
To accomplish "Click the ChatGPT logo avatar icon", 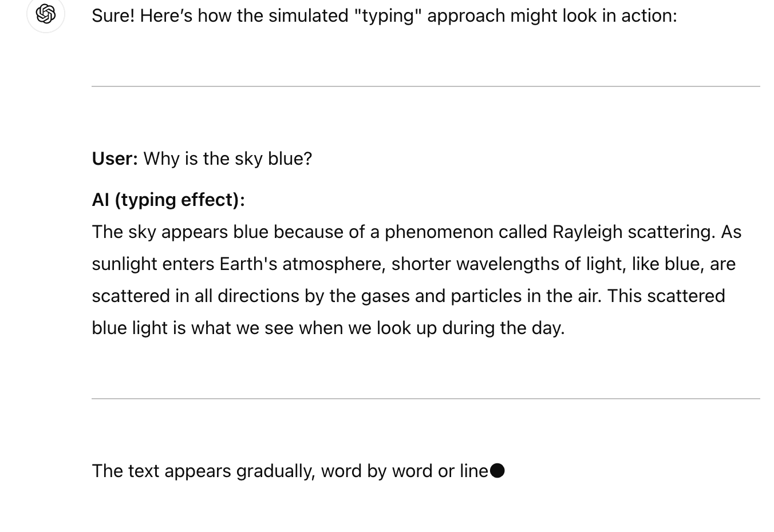I will [46, 14].
